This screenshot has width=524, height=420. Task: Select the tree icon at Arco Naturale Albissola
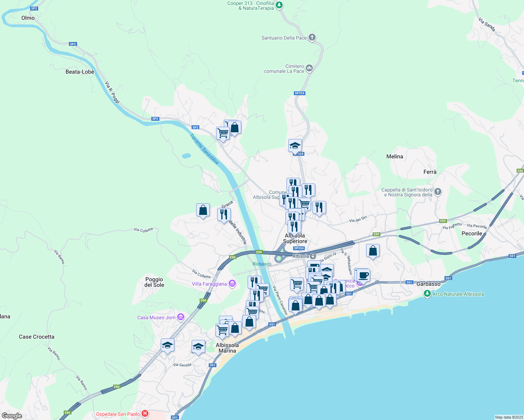point(427,294)
